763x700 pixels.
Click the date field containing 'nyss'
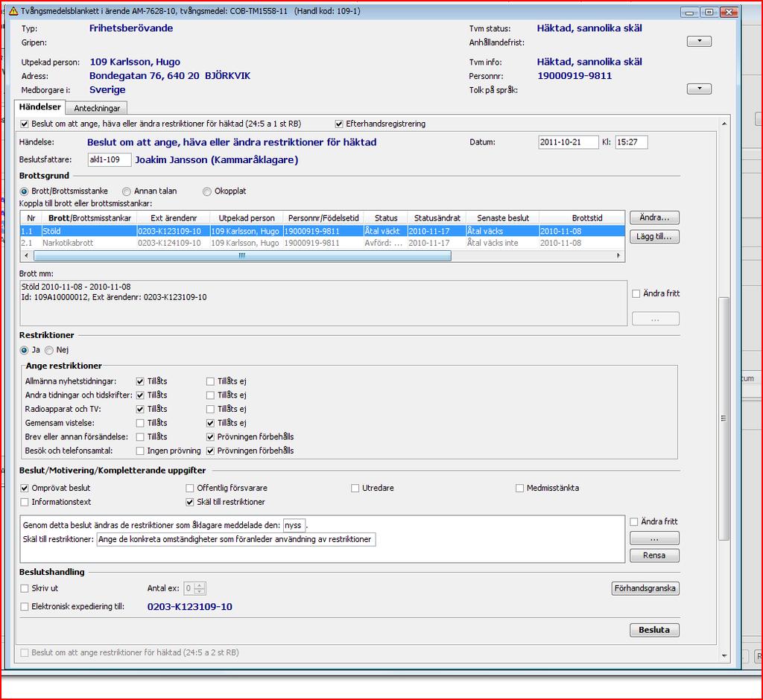[x=294, y=525]
